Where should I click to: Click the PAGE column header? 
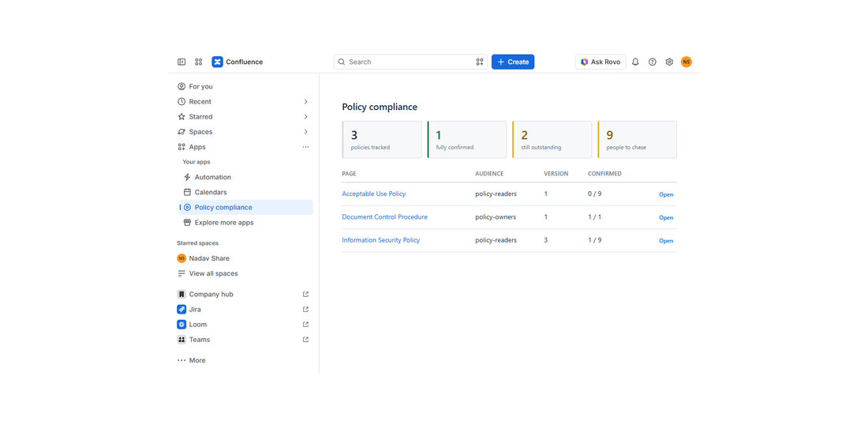click(x=349, y=174)
